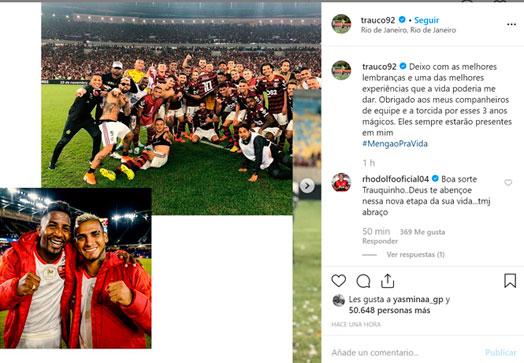Reply to comment via Responder
The image size is (524, 363).
[380, 241]
